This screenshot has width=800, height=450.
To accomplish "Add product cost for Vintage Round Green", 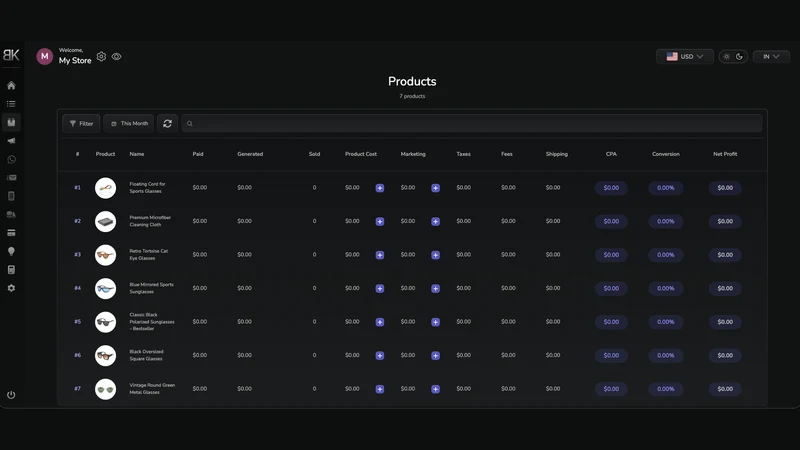I will [x=380, y=389].
